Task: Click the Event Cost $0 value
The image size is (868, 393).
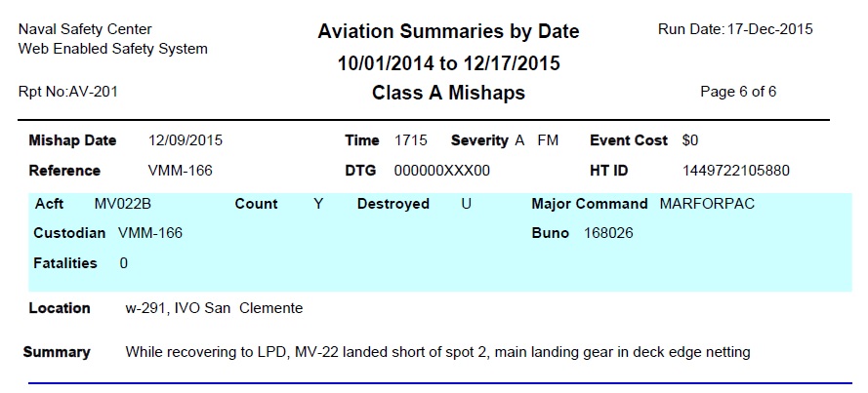Action: 690,140
